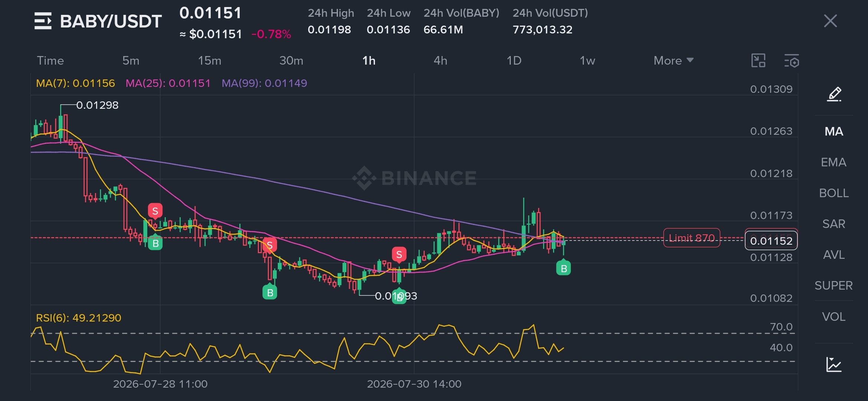Screen dimensions: 868x401
Task: Select the Time line chart interval
Action: tap(50, 61)
